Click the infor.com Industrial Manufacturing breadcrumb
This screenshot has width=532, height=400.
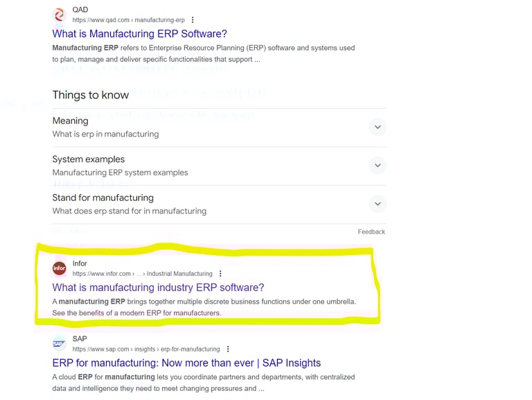click(142, 274)
